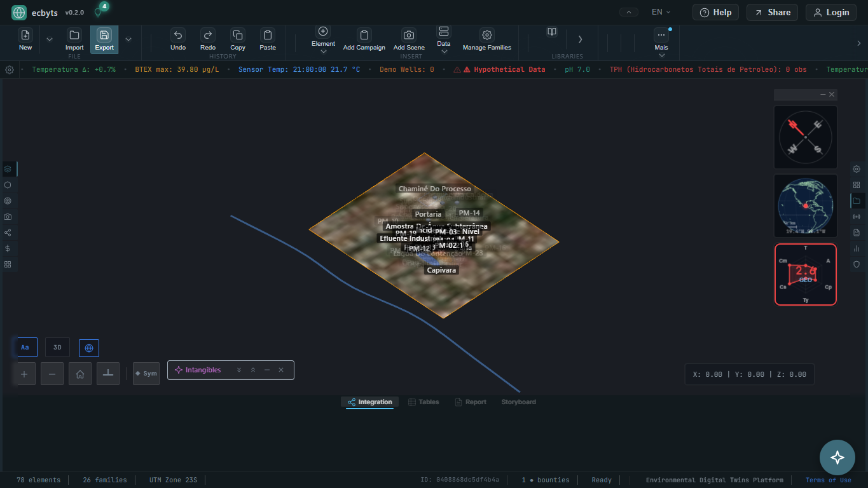Open Manage Families gear
Screen dimensions: 868x488
487,39
